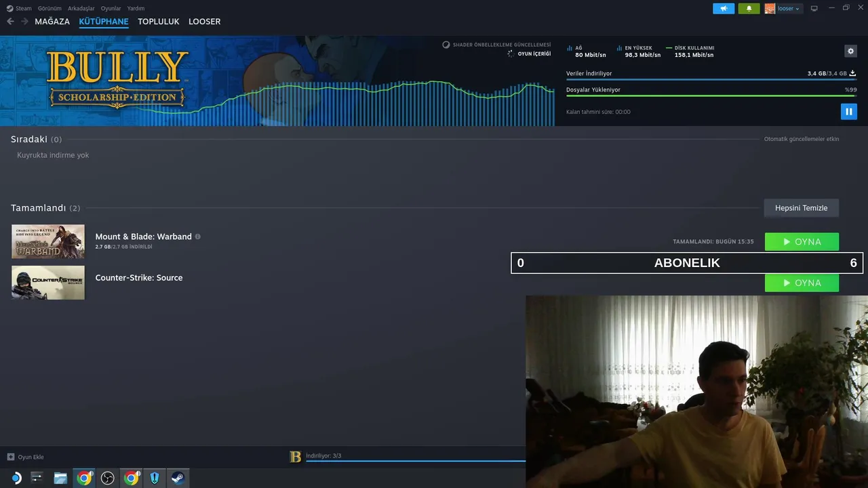Open the Arkadaşlar menu
The image size is (868, 488).
[81, 8]
